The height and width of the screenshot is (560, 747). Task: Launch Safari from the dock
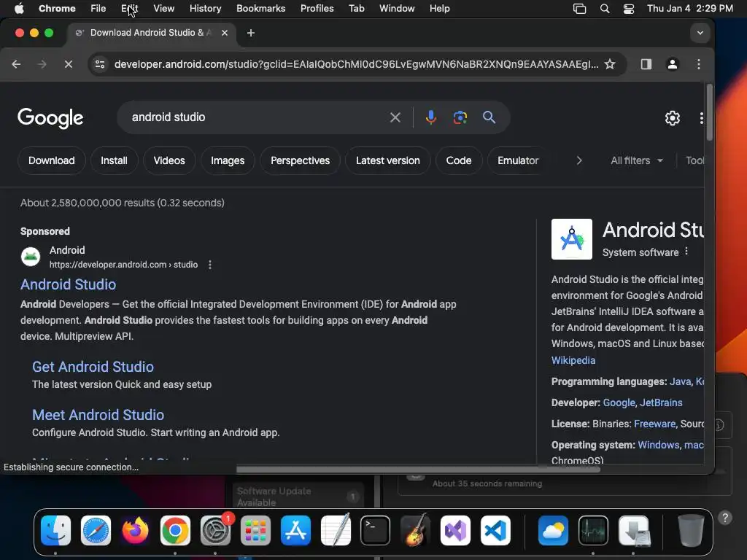pyautogui.click(x=96, y=531)
